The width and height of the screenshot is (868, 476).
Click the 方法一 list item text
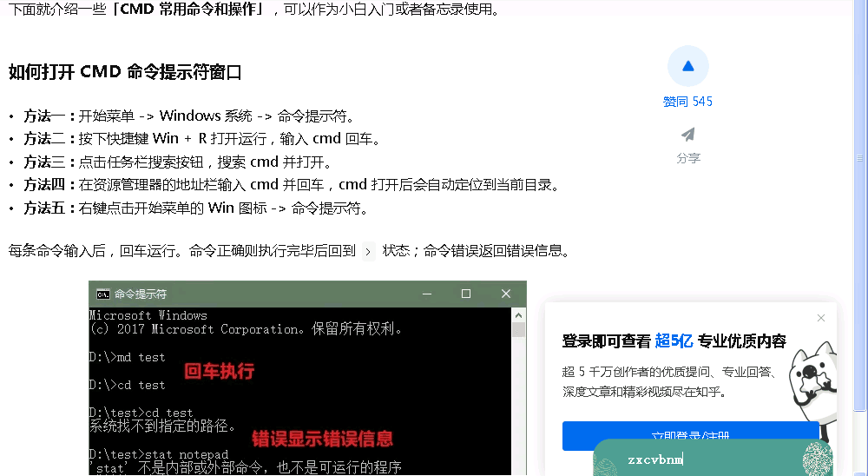188,116
